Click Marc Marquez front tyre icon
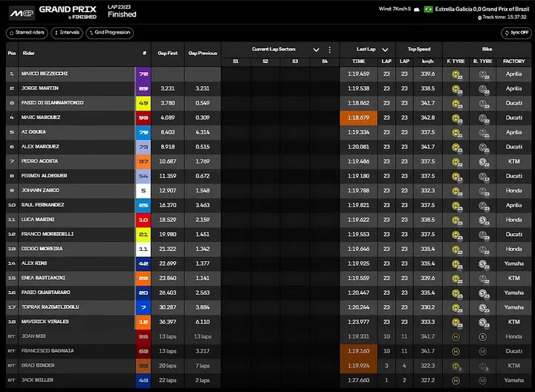Image resolution: width=535 pixels, height=392 pixels. pos(456,118)
